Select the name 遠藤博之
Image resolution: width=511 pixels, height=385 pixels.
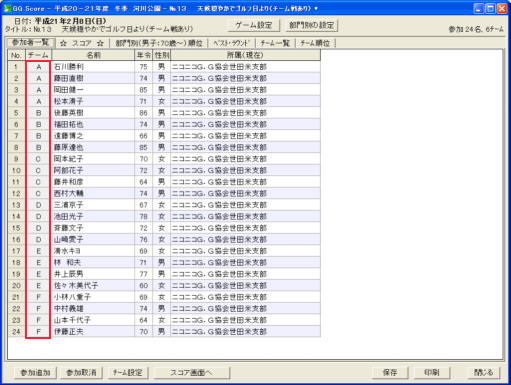tap(69, 136)
